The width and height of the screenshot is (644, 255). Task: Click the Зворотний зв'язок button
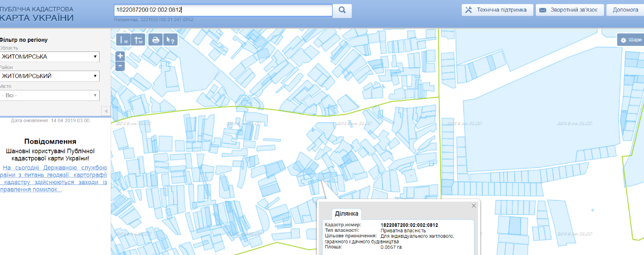coord(570,10)
